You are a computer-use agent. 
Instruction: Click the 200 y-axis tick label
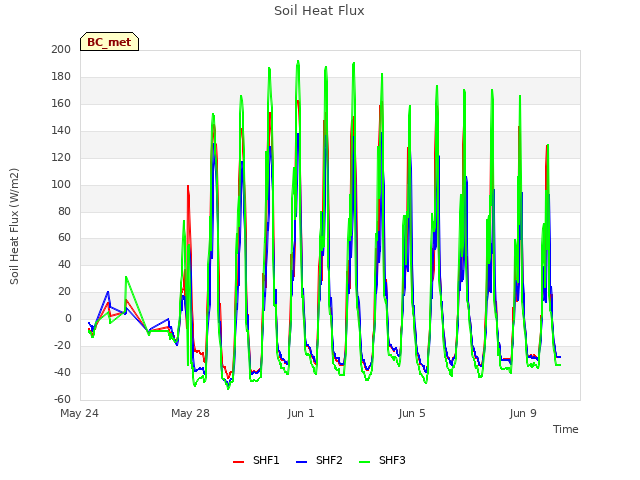point(61,49)
